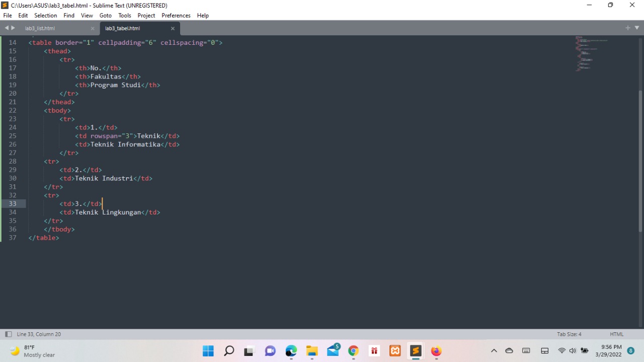
Task: Open Microsoft Edge from the taskbar
Action: pyautogui.click(x=291, y=351)
